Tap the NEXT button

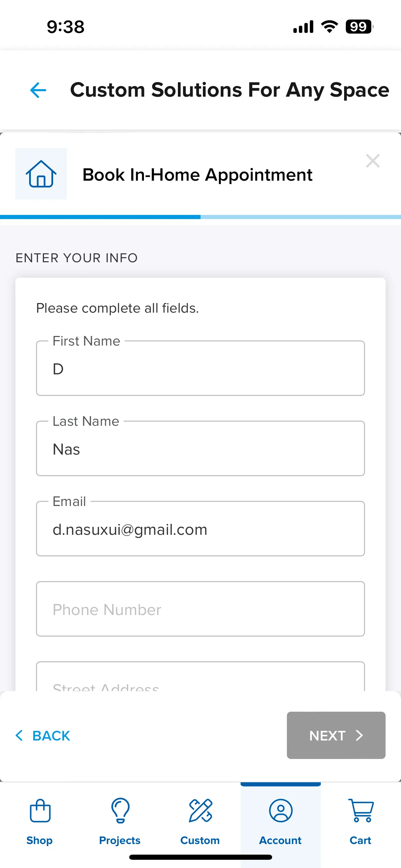336,735
